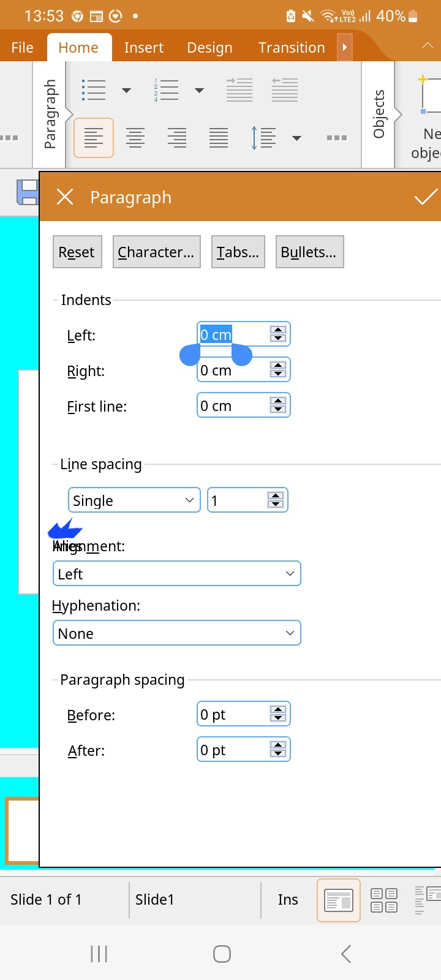Apply right text alignment

177,138
